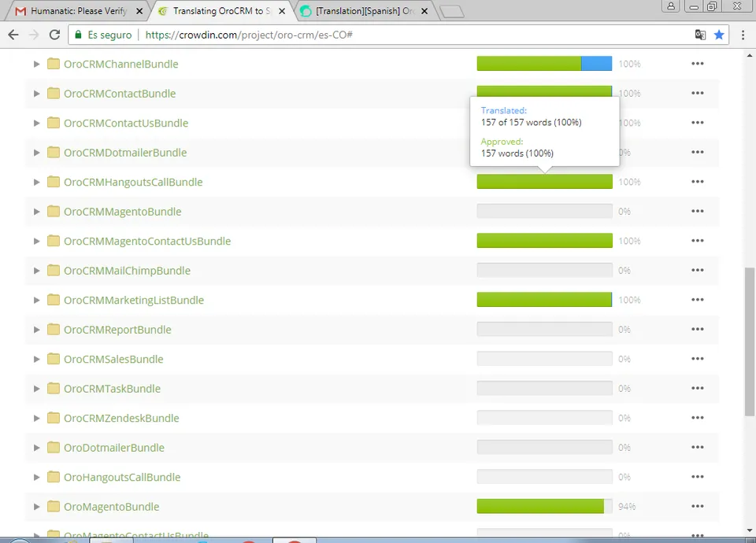Expand the OroCRMContactBundle folder arrow
The width and height of the screenshot is (756, 543).
36,94
